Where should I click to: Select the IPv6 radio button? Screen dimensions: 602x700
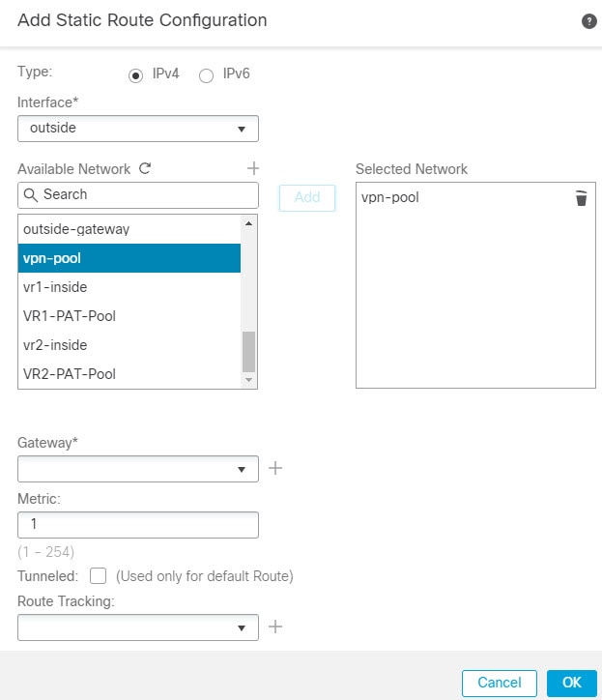click(x=206, y=75)
